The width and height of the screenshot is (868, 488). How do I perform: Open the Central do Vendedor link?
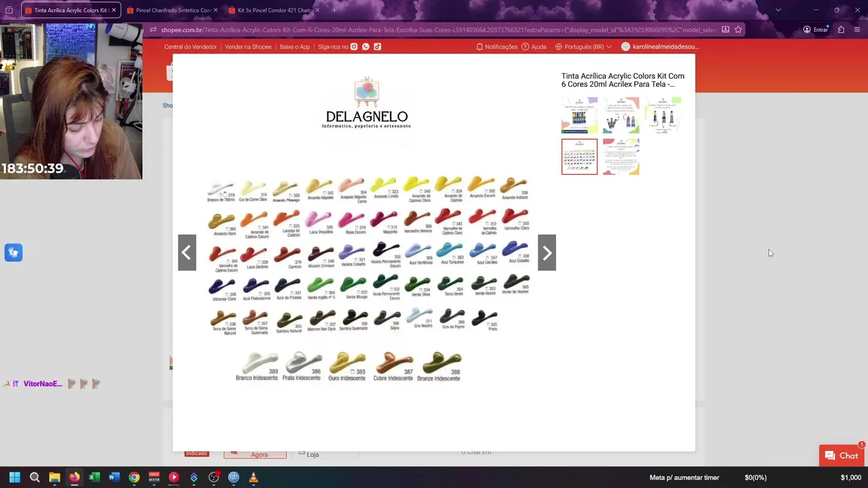pos(191,47)
